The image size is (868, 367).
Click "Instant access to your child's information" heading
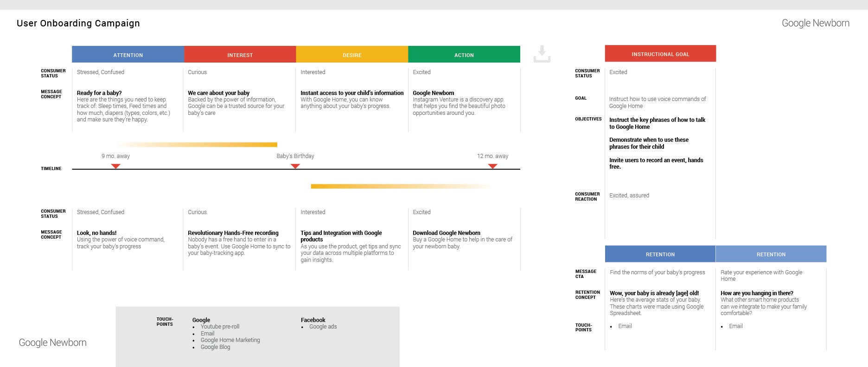[x=352, y=93]
